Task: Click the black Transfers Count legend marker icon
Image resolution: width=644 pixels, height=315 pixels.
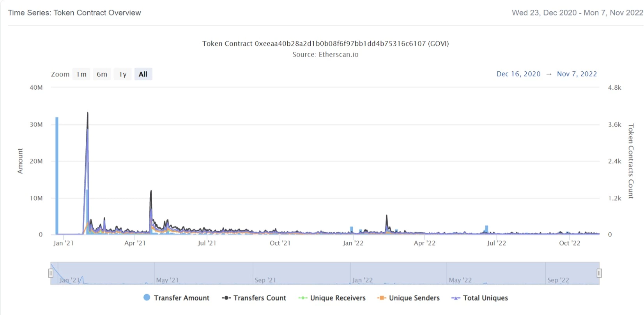Action: tap(226, 298)
